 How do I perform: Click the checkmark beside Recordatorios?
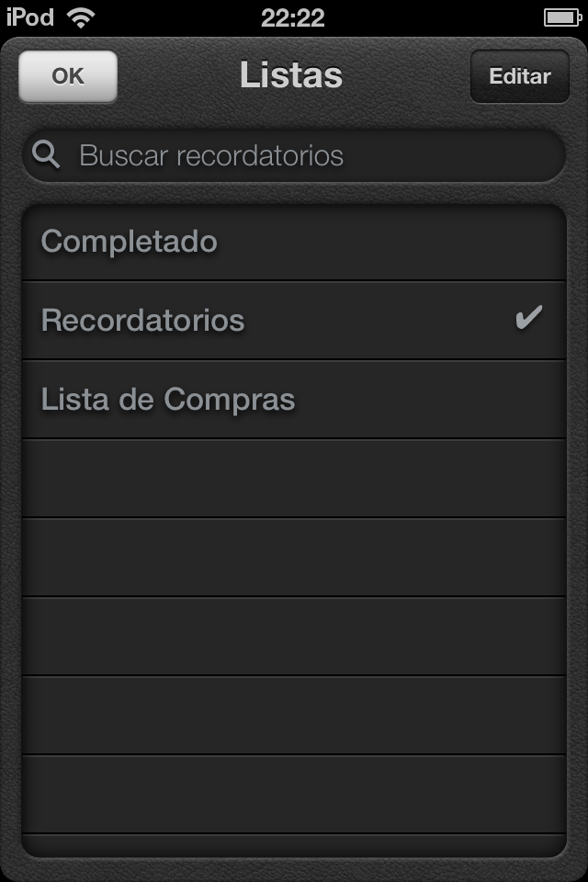point(529,317)
